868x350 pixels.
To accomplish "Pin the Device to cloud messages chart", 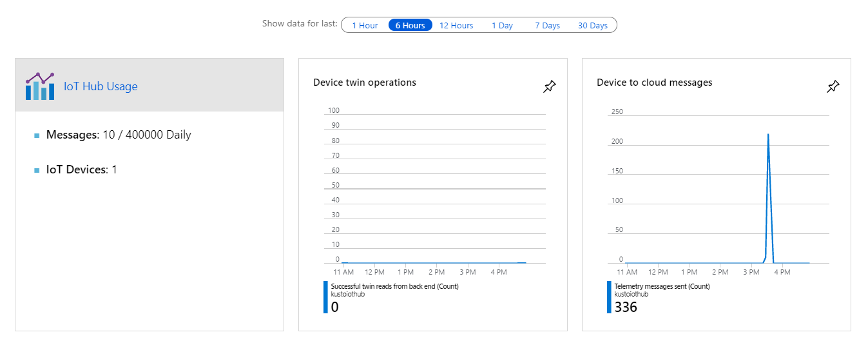I will (833, 86).
